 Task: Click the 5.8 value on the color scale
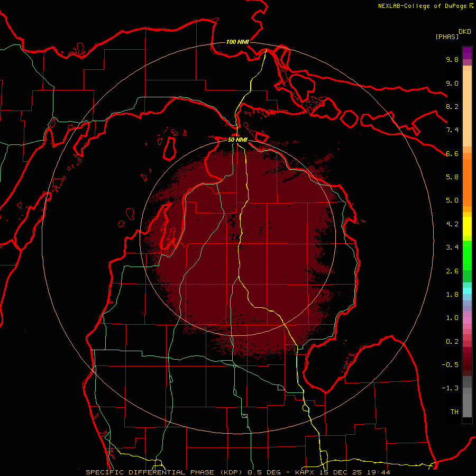(x=452, y=177)
